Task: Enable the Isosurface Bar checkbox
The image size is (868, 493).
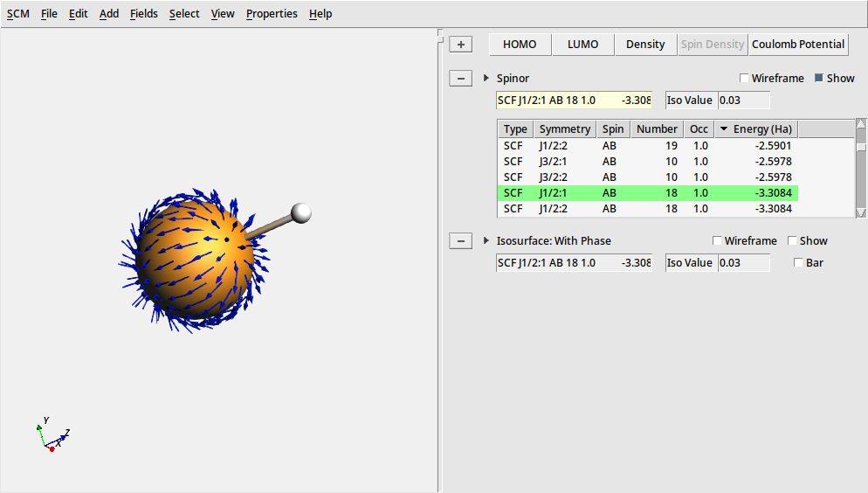Action: [798, 263]
